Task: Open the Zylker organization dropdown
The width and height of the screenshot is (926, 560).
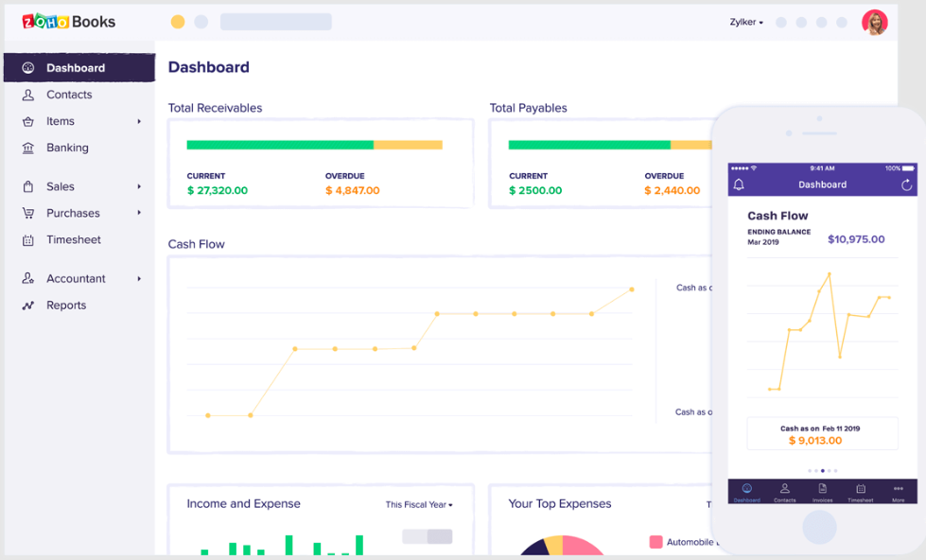Action: (x=746, y=22)
